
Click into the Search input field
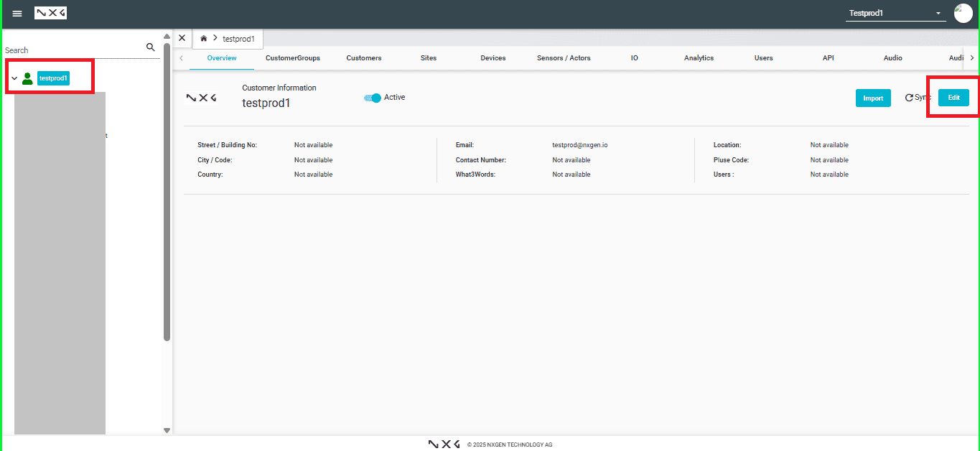pos(72,50)
